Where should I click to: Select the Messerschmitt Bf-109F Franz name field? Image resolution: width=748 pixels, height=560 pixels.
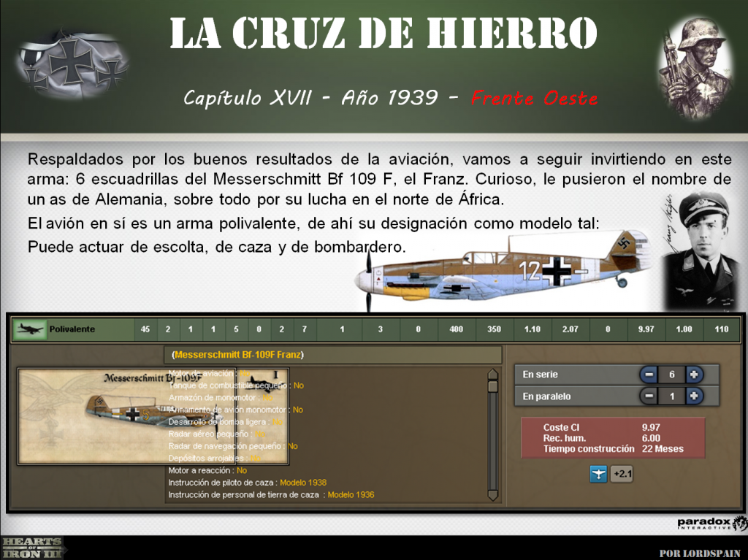(333, 355)
